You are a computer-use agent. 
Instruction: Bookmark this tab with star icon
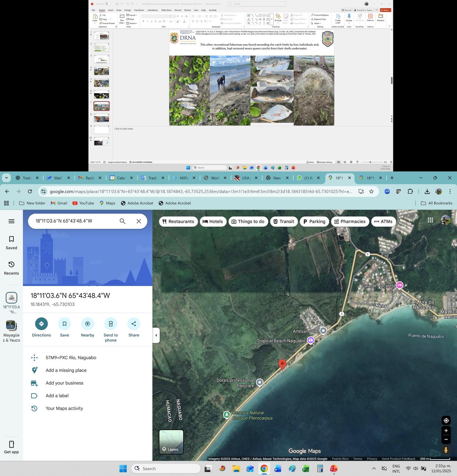[x=371, y=192]
